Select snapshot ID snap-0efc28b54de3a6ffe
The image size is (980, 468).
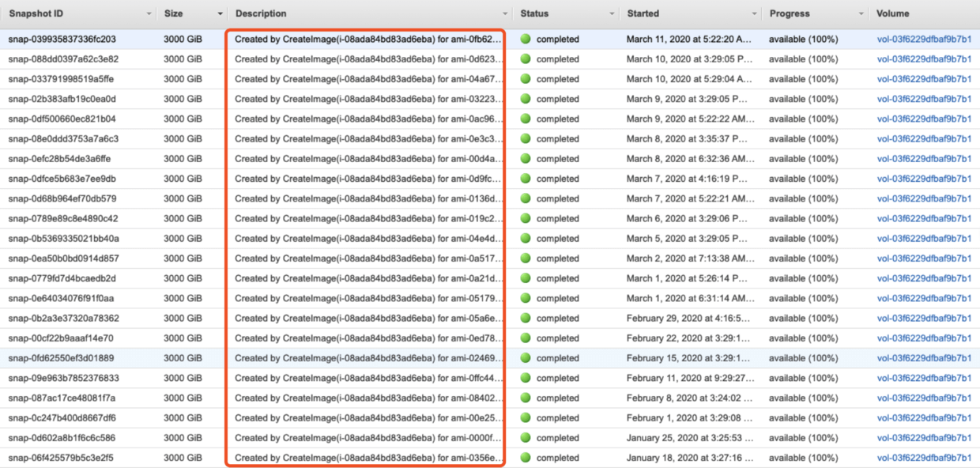tap(61, 159)
